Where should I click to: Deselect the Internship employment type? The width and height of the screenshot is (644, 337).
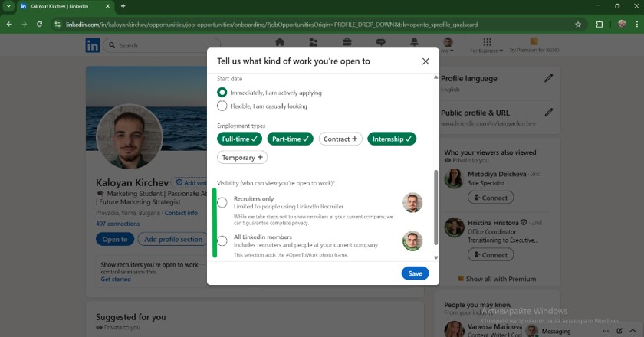392,139
